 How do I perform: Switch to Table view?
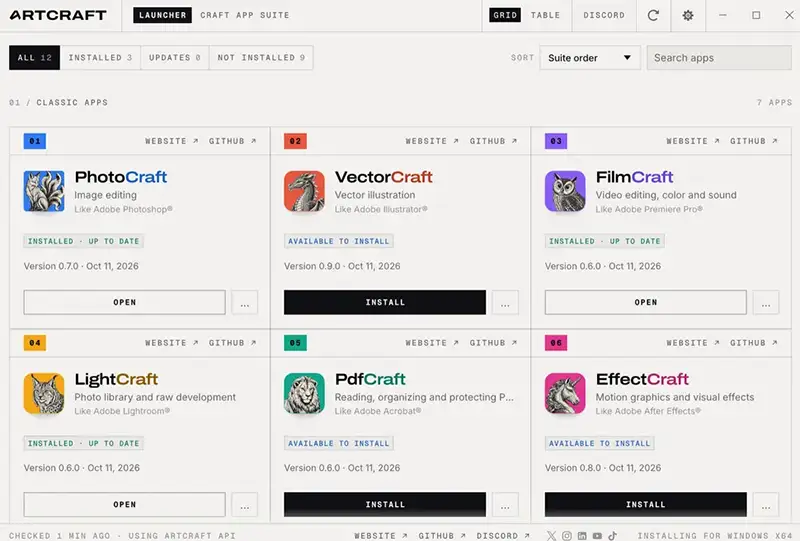click(545, 15)
